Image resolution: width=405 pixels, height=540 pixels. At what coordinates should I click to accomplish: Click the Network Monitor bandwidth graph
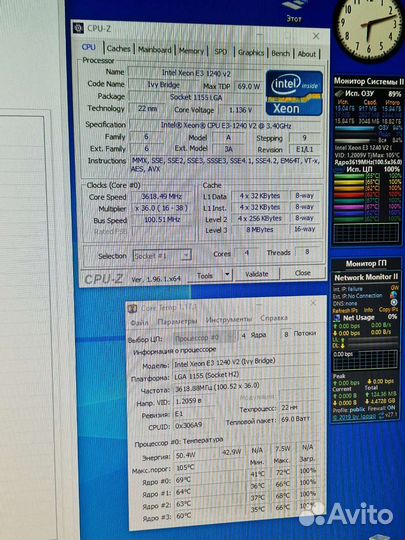pyautogui.click(x=365, y=361)
